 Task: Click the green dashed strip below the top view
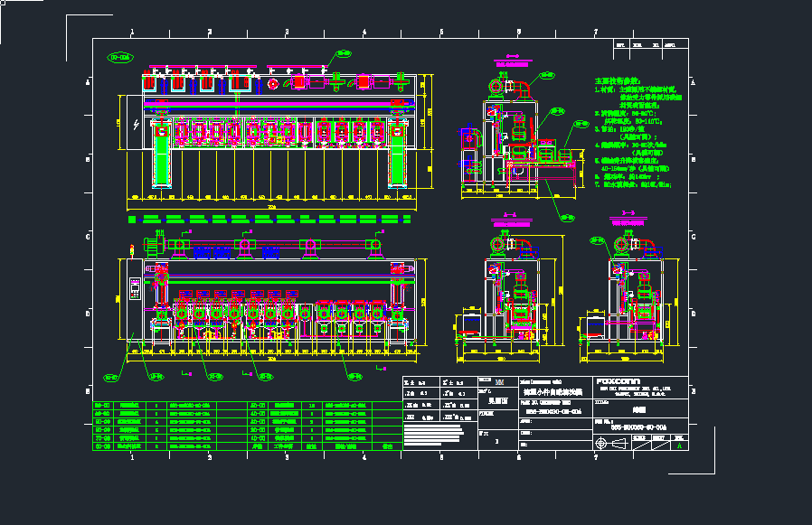click(271, 219)
